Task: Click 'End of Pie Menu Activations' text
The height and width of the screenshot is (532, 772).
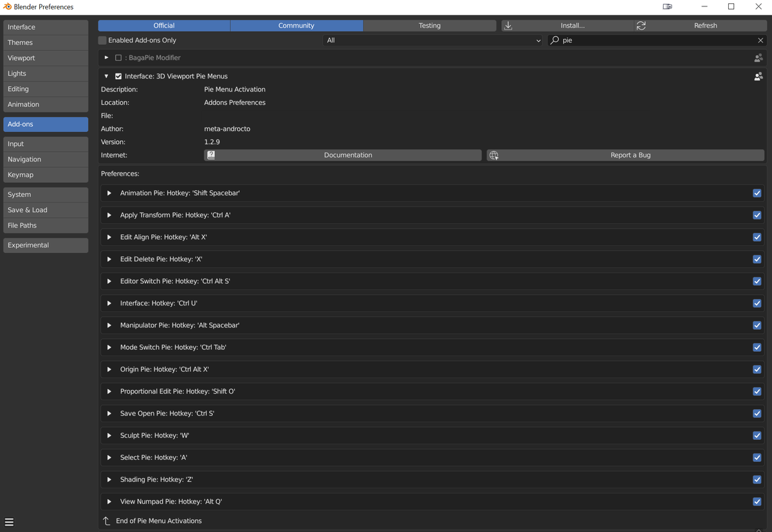Action: coord(159,521)
